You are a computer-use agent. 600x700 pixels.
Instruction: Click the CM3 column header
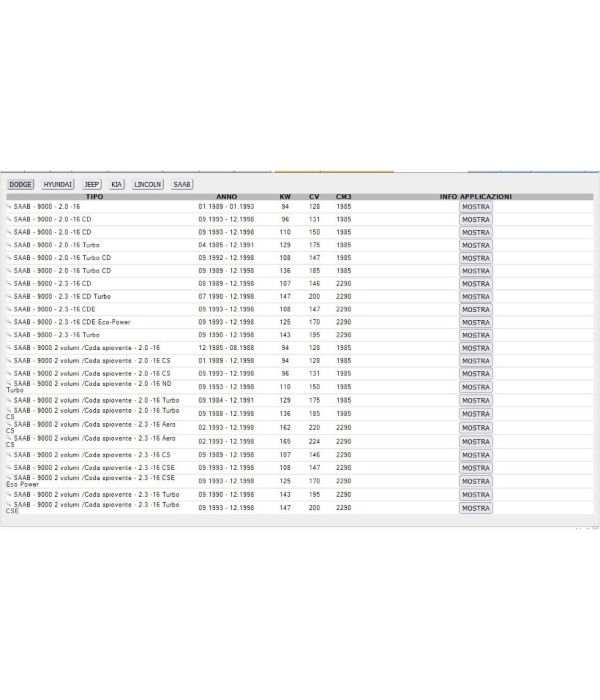point(344,197)
